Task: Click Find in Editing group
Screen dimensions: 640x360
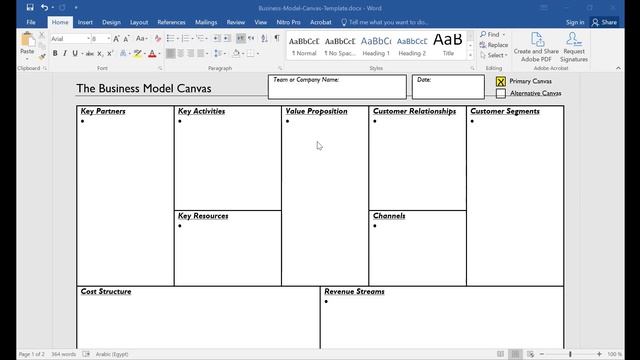Action: tap(490, 34)
